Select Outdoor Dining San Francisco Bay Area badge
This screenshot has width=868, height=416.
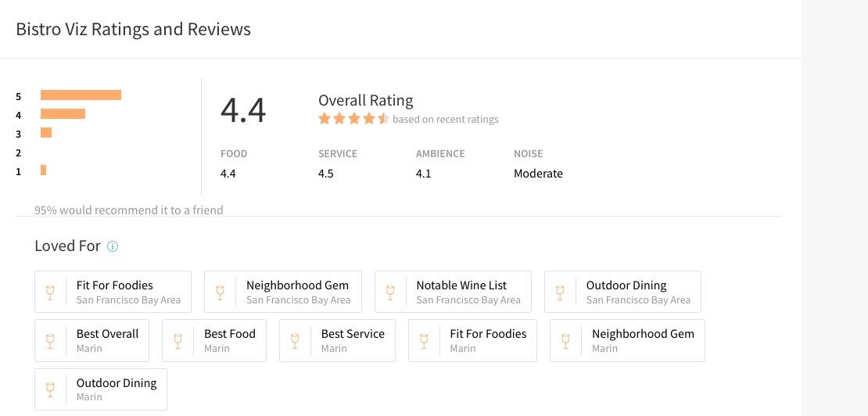tap(638, 292)
